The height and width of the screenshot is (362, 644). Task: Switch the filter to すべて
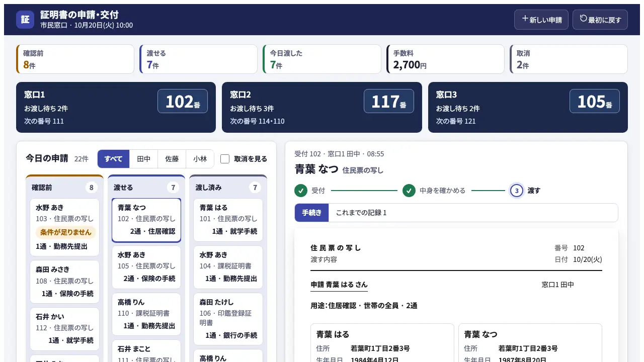click(113, 159)
